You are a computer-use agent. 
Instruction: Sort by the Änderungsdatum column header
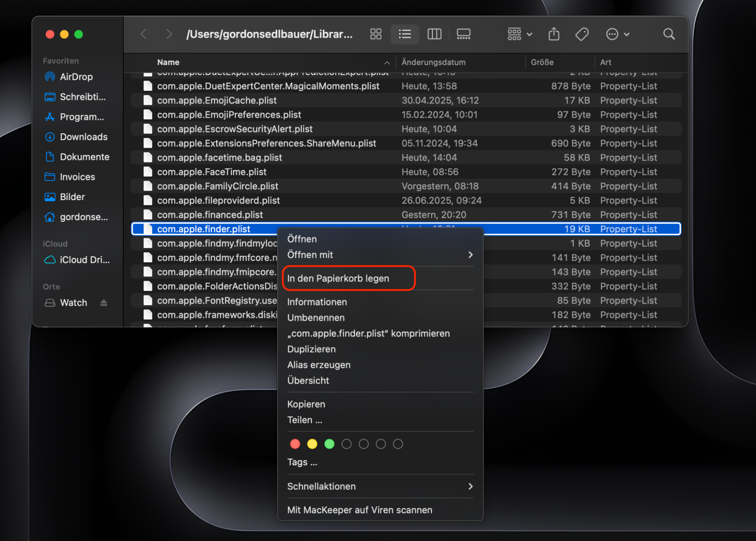pos(433,62)
